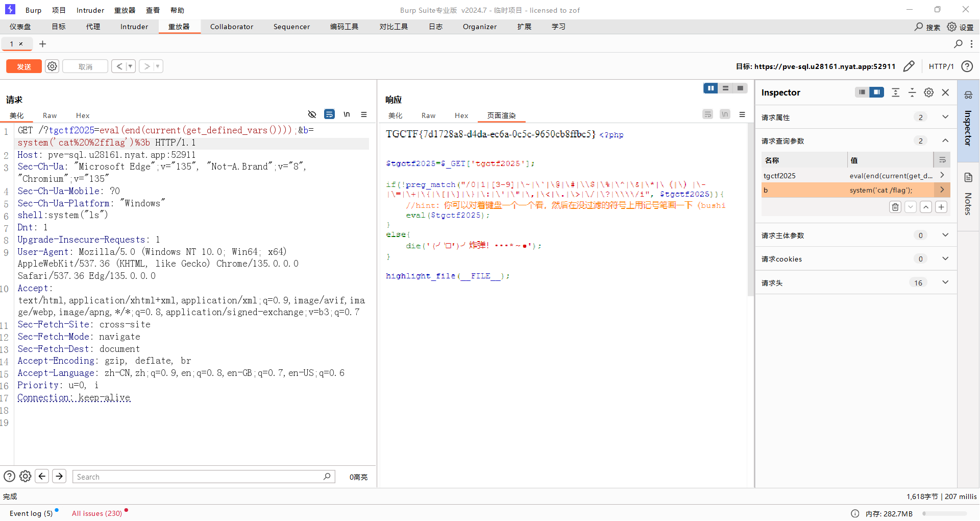The image size is (980, 521).
Task: Open Repeater help question mark icon
Action: point(967,66)
